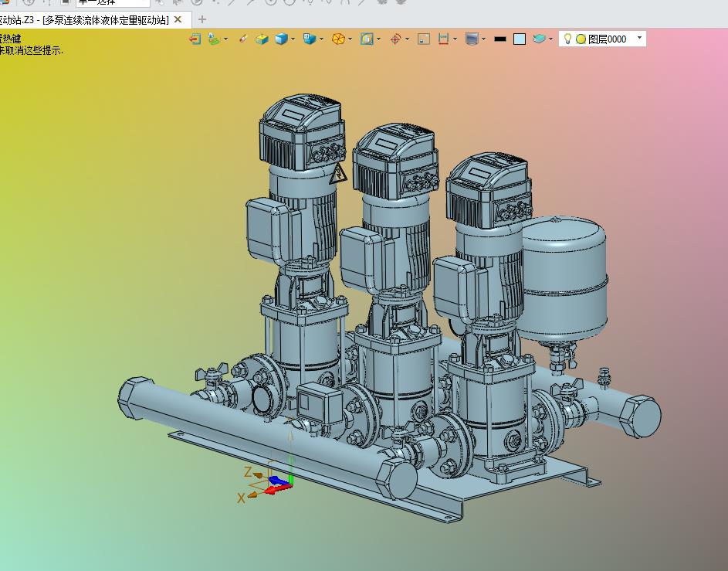Toggle the layer light bulb visibility
Screen dimensions: 728x571
[567, 39]
